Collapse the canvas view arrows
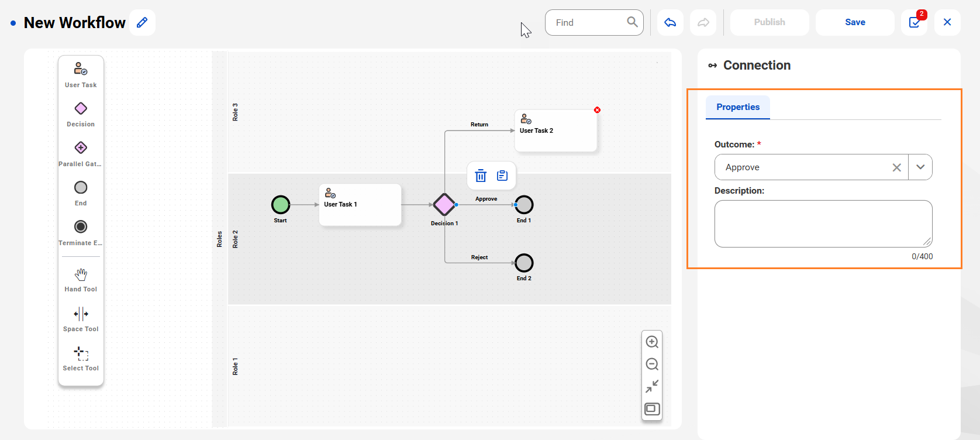 point(652,386)
